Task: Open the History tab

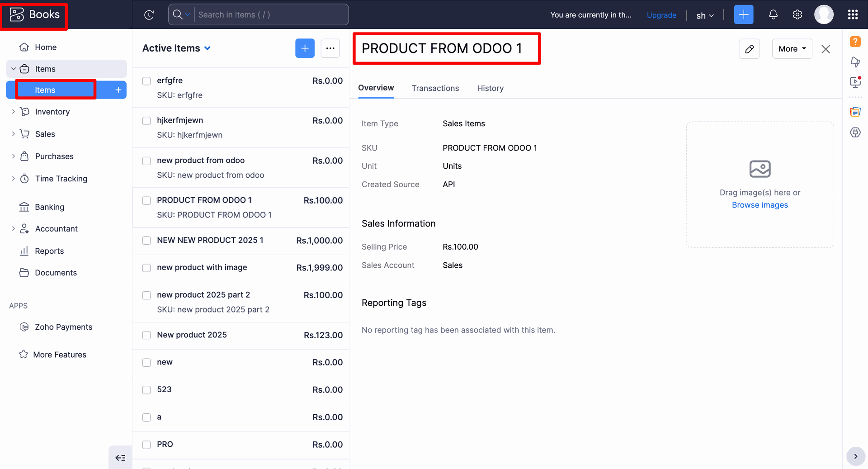Action: (x=490, y=88)
